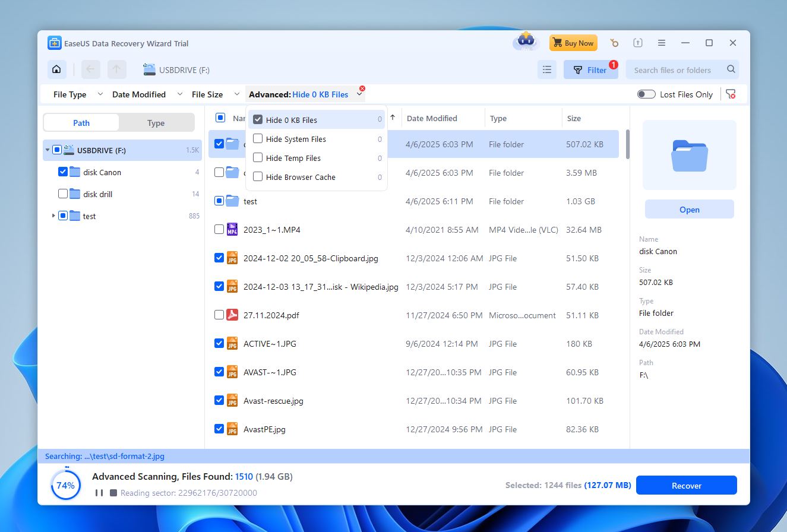This screenshot has height=532, width=787.
Task: Go to the home screen
Action: pyautogui.click(x=56, y=69)
